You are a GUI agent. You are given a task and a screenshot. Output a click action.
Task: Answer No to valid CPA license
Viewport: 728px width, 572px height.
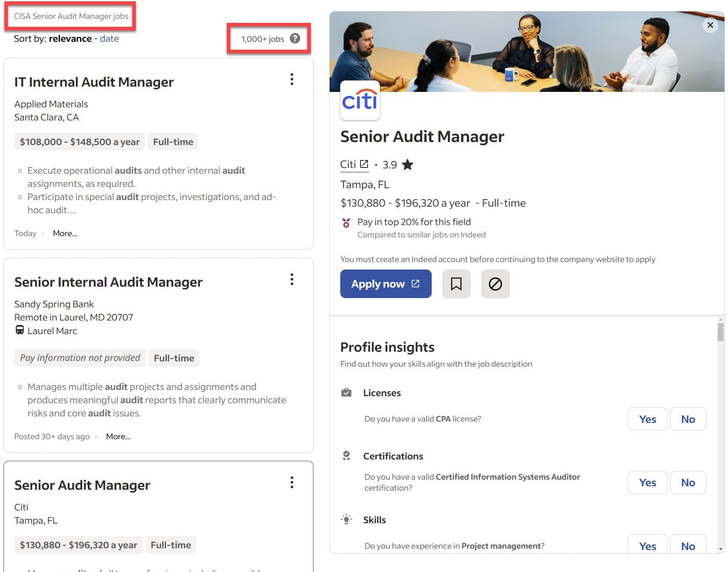(688, 419)
